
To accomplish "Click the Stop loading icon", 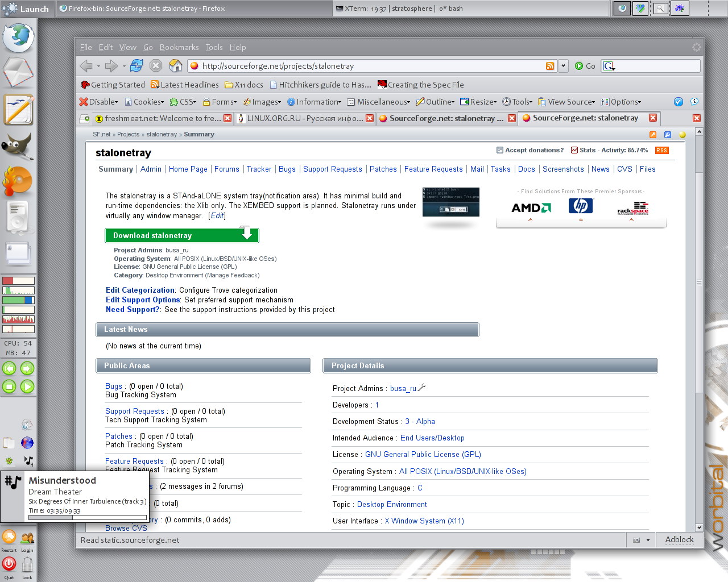I will (156, 65).
